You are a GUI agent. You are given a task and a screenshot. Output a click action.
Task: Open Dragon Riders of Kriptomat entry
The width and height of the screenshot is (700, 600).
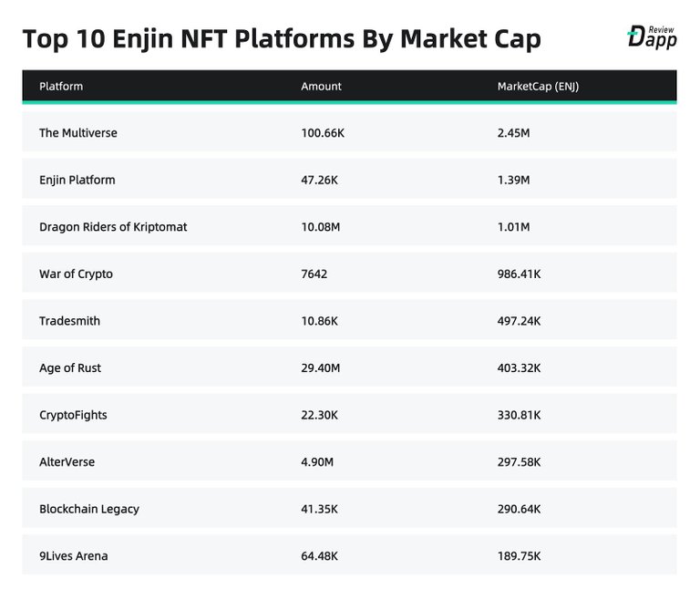[x=113, y=227]
